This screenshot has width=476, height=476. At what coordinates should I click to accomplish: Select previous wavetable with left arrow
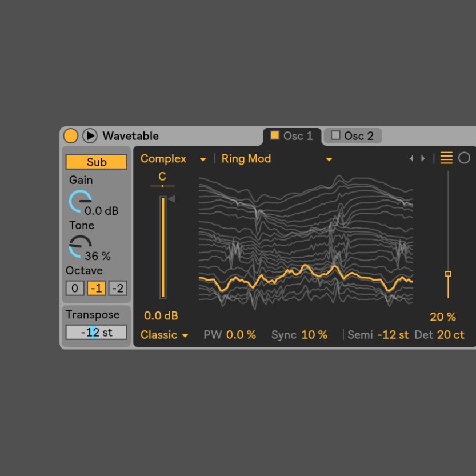(x=411, y=158)
